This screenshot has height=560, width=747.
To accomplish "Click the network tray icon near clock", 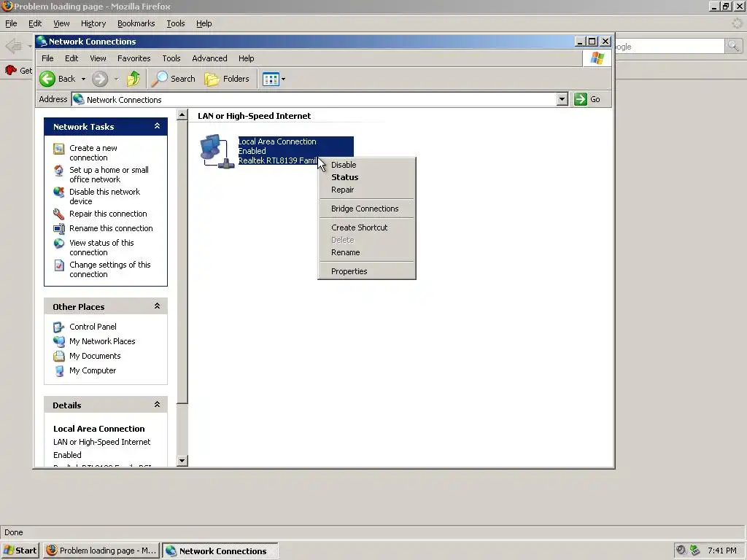I will [x=695, y=551].
